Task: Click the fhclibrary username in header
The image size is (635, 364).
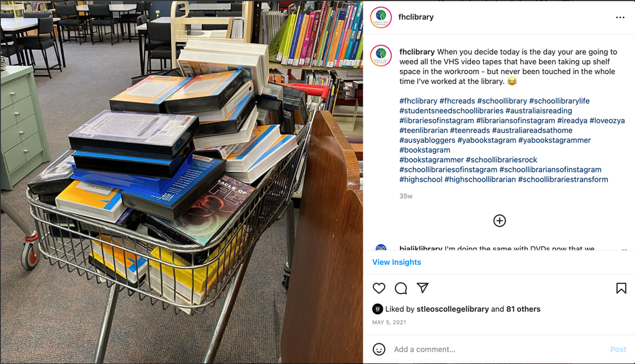Action: coord(416,17)
